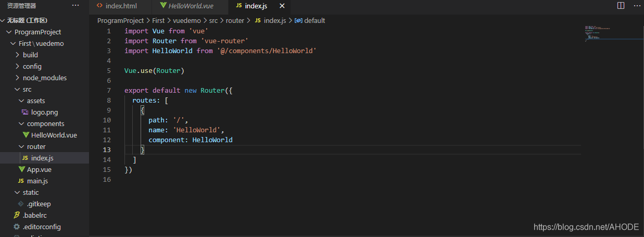This screenshot has width=644, height=237.
Task: Click component: HelloWorld on line 12
Action: coord(191,140)
